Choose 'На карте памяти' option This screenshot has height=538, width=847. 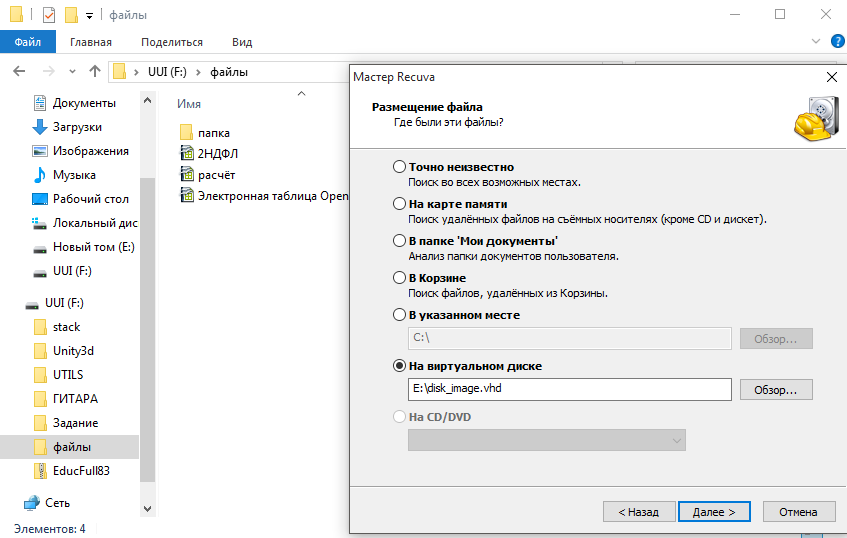coord(400,203)
